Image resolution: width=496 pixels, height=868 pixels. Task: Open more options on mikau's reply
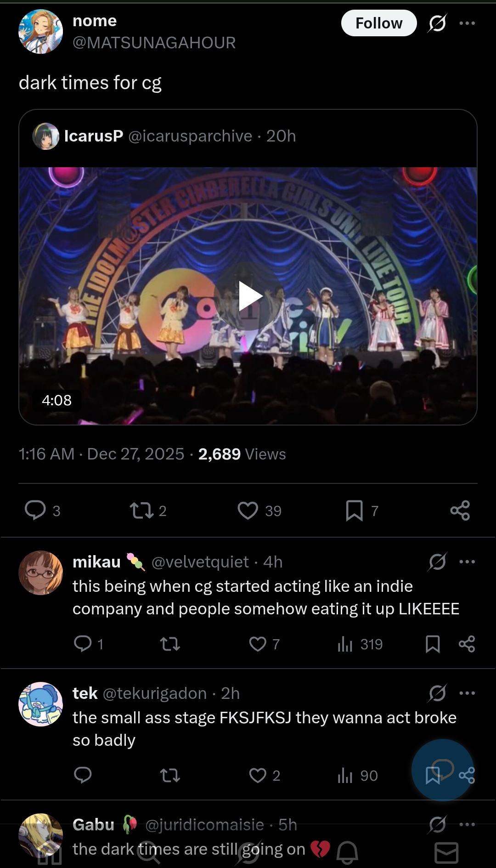[467, 562]
